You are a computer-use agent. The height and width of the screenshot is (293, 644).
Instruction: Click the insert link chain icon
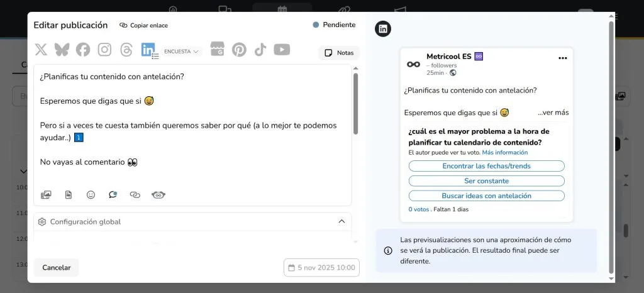click(x=135, y=195)
